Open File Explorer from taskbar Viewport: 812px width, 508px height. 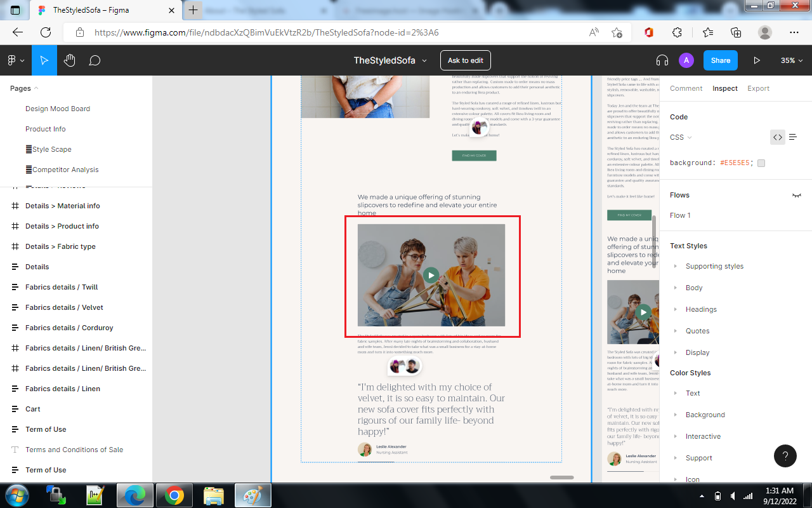pyautogui.click(x=214, y=495)
